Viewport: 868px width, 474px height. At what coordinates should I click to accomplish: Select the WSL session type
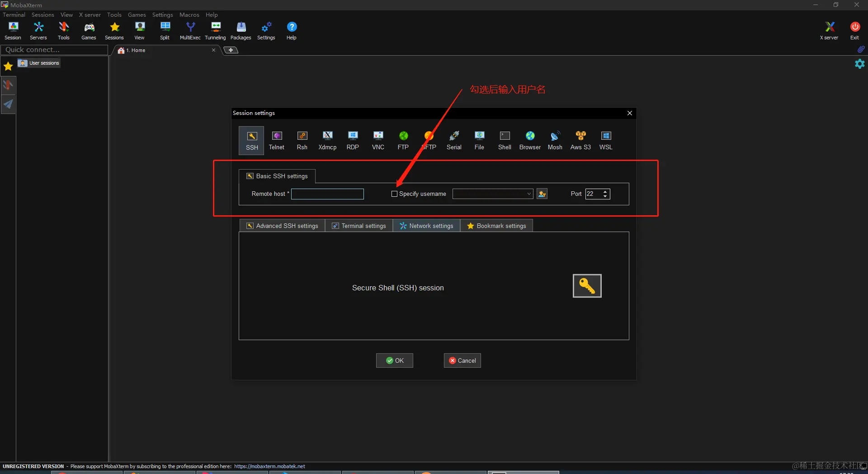(606, 141)
